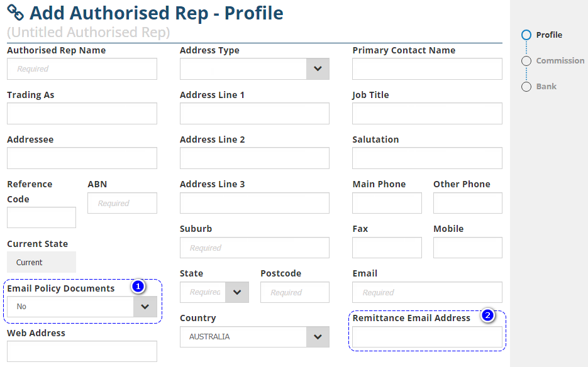Go to the Commission step label
The width and height of the screenshot is (588, 367).
(560, 61)
